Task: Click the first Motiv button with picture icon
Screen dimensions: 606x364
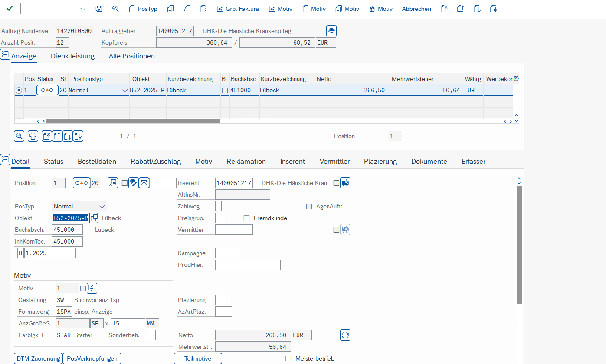Action: pos(281,9)
